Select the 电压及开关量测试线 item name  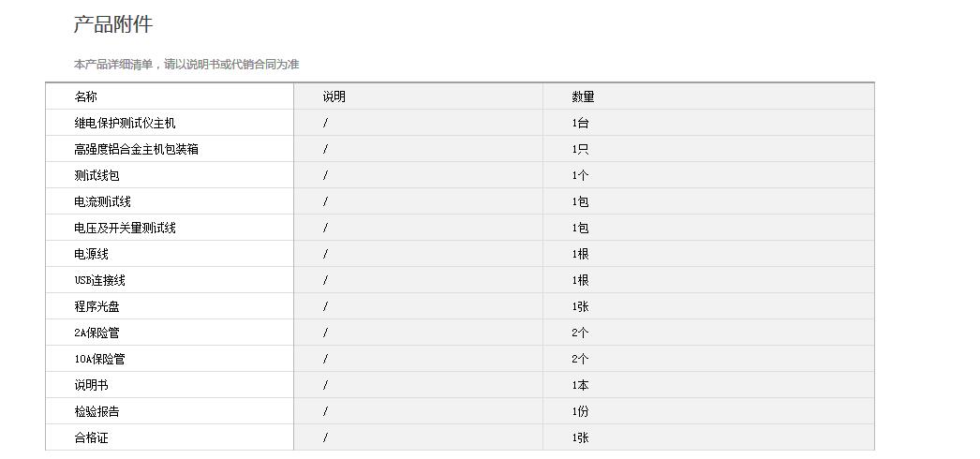(x=125, y=228)
